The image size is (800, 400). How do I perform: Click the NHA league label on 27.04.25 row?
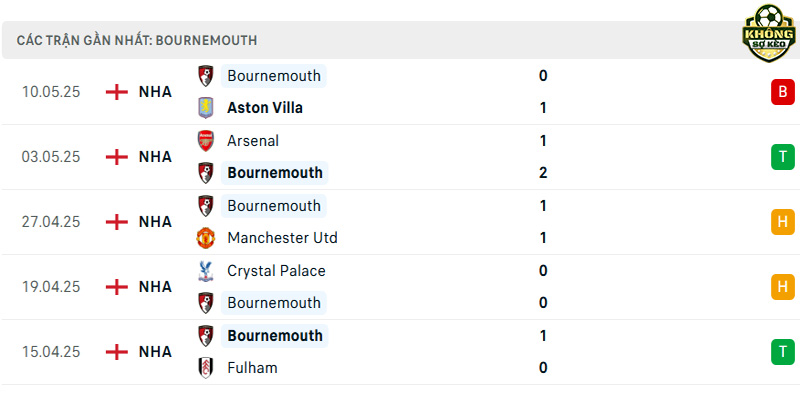pos(155,222)
